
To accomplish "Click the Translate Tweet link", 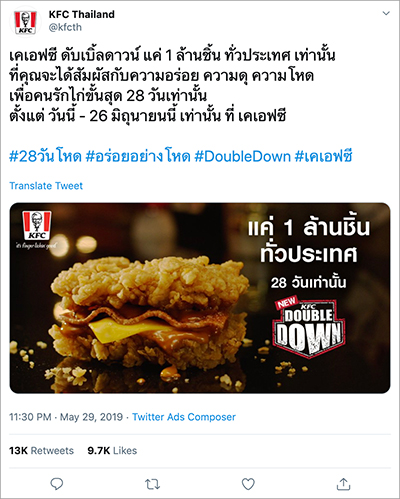I will pyautogui.click(x=46, y=186).
